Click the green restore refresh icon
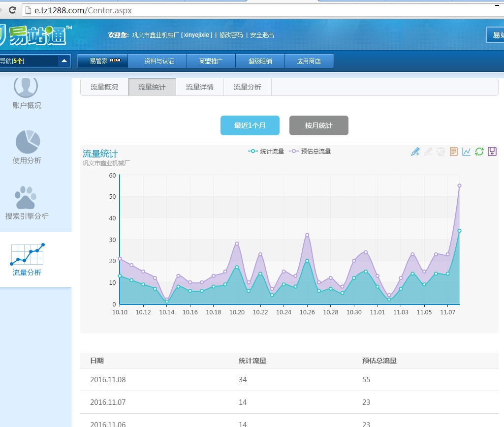Image resolution: width=504 pixels, height=427 pixels. pos(479,152)
